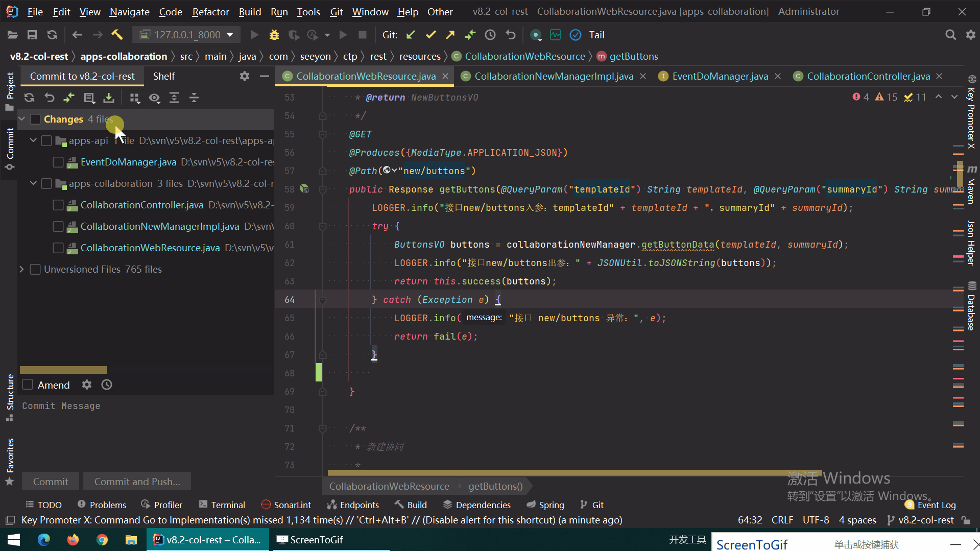Click the Commit and Push button

pyautogui.click(x=137, y=482)
